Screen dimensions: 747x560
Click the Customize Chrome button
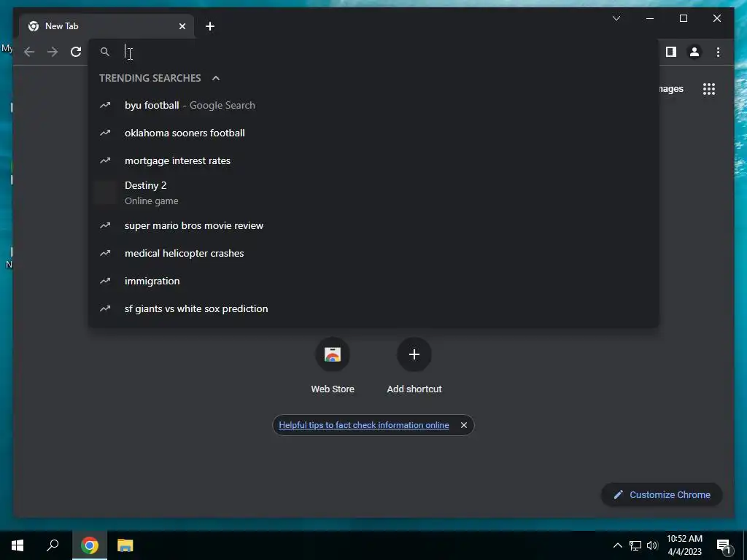pos(662,495)
